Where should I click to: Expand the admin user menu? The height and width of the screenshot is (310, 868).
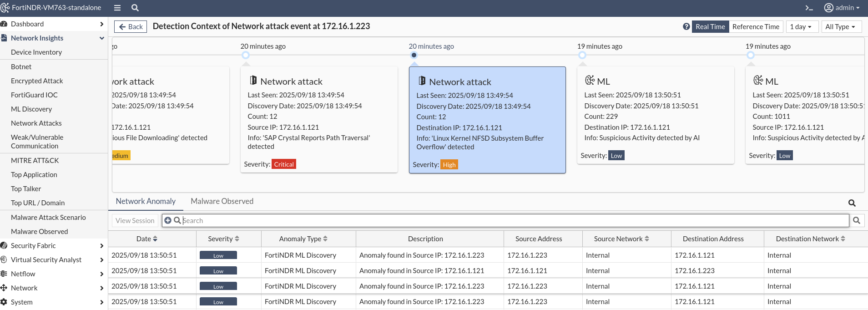pos(842,8)
